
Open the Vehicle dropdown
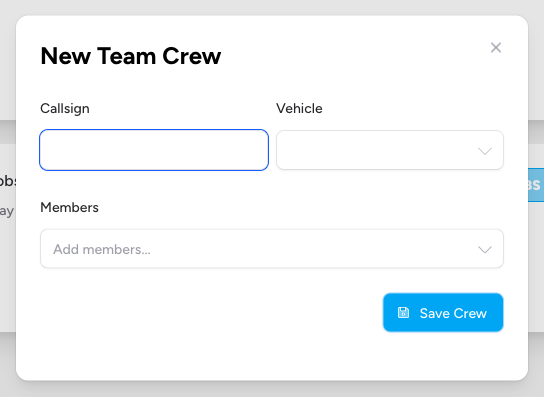[x=390, y=150]
